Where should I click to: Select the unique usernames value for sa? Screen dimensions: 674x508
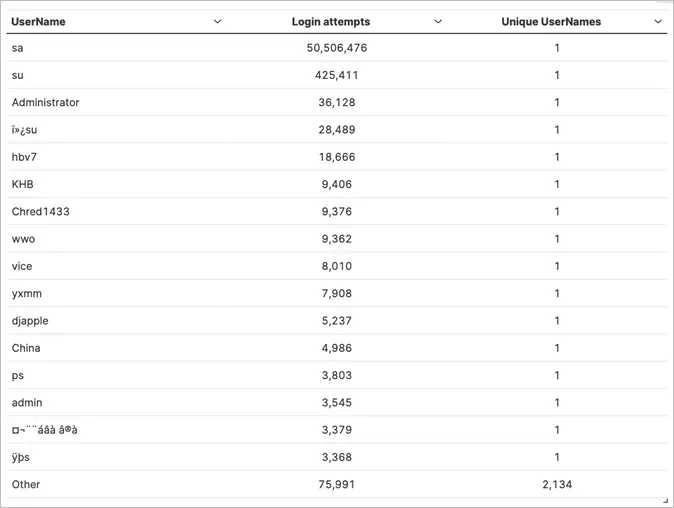pyautogui.click(x=557, y=48)
